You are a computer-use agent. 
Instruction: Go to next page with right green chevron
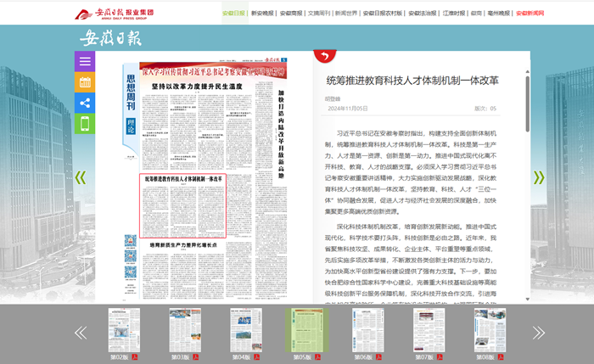tap(538, 177)
